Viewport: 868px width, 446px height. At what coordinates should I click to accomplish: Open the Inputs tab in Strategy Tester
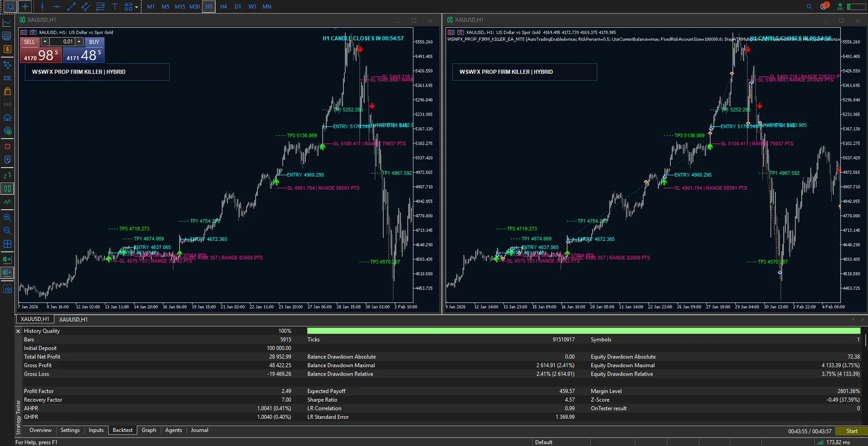(96, 430)
